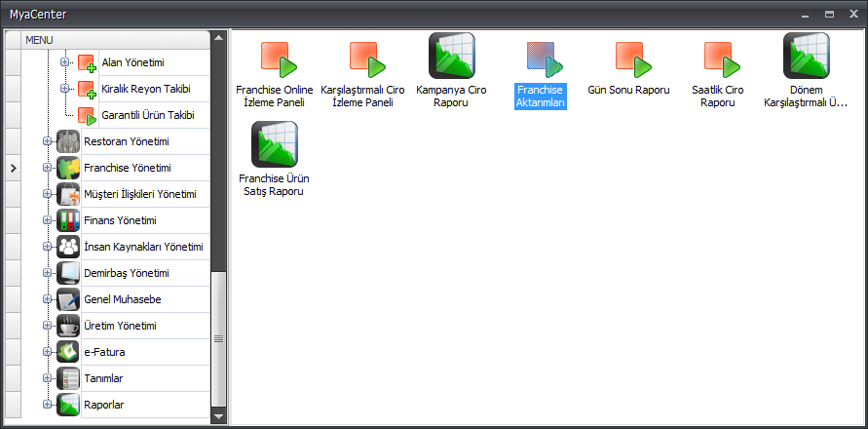Click the Garantili Ürün Takibi tree icon

pyautogui.click(x=87, y=116)
